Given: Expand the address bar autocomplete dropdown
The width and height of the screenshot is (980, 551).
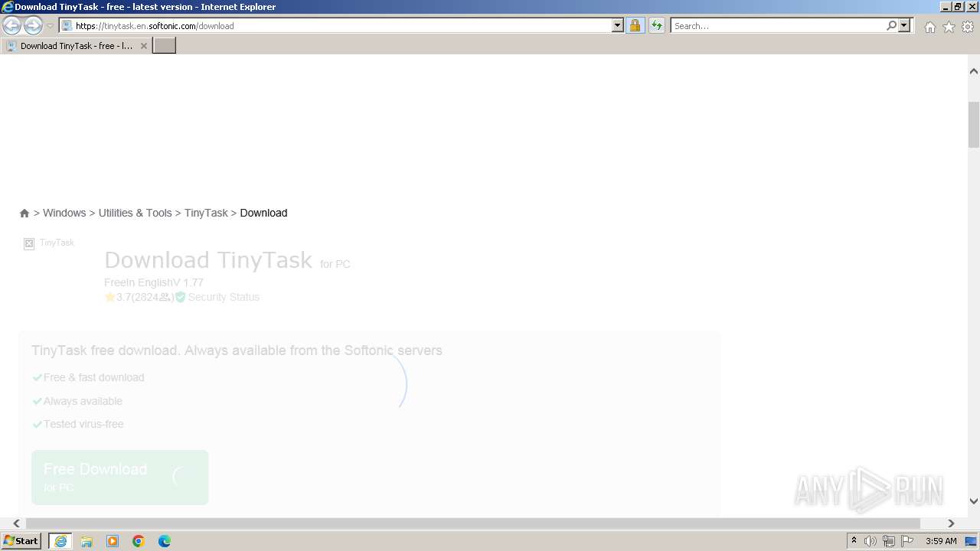Looking at the screenshot, I should [618, 25].
